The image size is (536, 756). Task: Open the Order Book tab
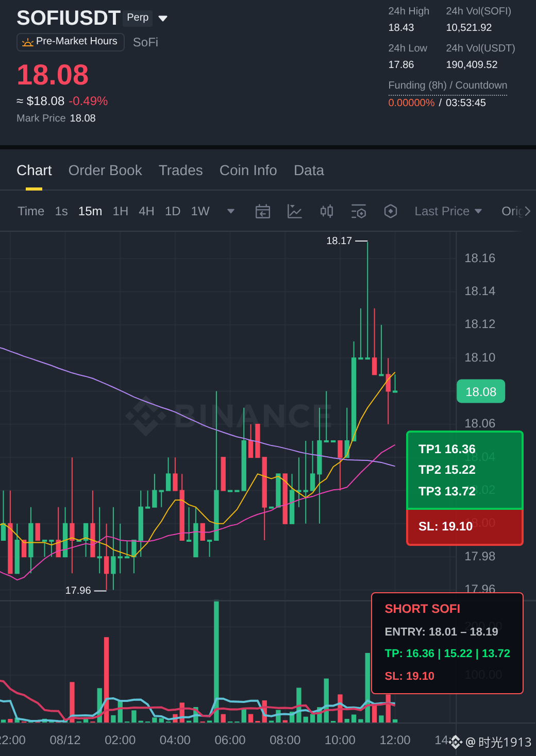pyautogui.click(x=105, y=170)
